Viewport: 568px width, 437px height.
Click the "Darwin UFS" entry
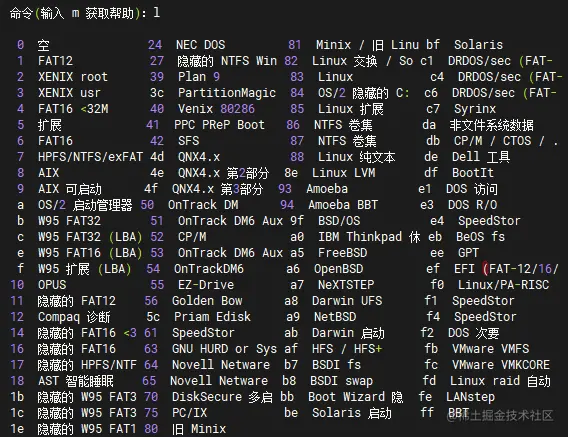click(347, 301)
